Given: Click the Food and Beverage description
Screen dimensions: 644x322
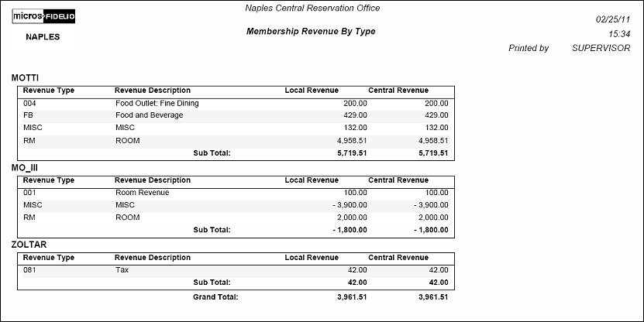Looking at the screenshot, I should pyautogui.click(x=149, y=115).
